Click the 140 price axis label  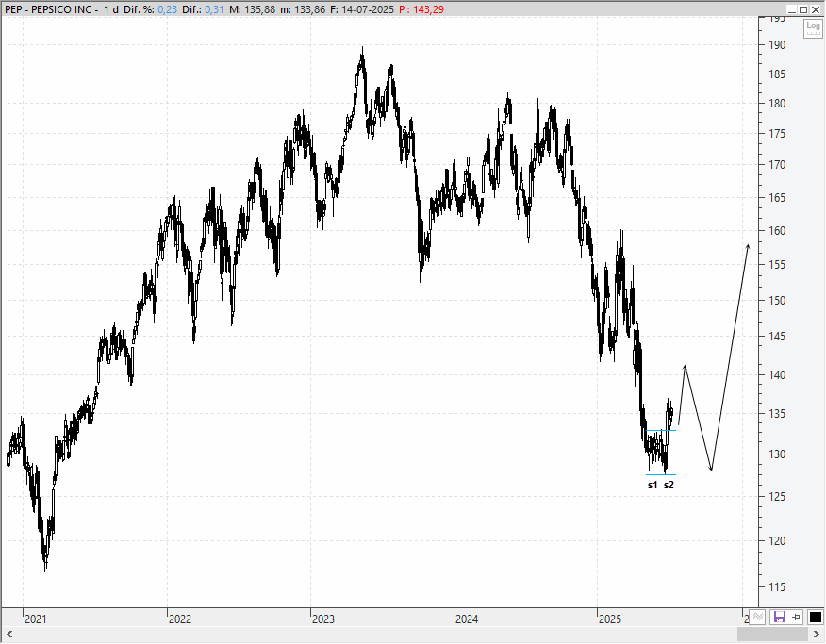coord(777,375)
